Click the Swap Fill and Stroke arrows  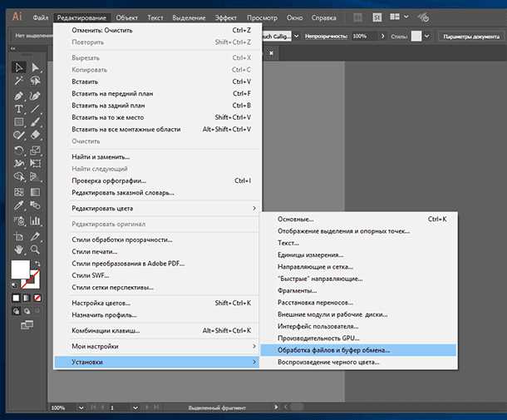(x=37, y=264)
